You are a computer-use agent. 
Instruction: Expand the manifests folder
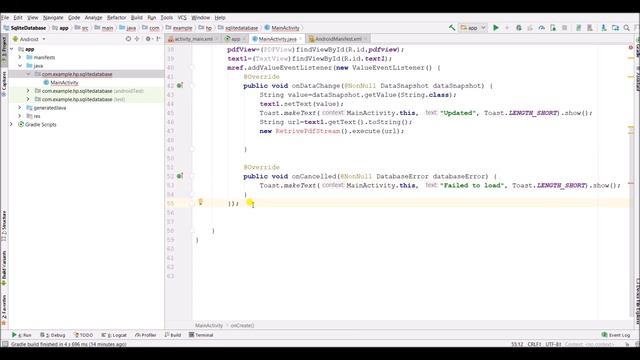(x=20, y=57)
